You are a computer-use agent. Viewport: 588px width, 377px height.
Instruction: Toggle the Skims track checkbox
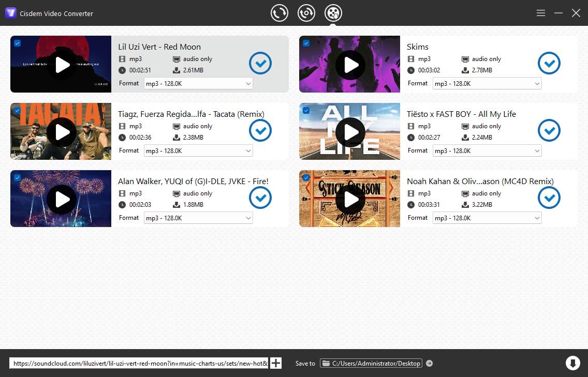[x=306, y=43]
